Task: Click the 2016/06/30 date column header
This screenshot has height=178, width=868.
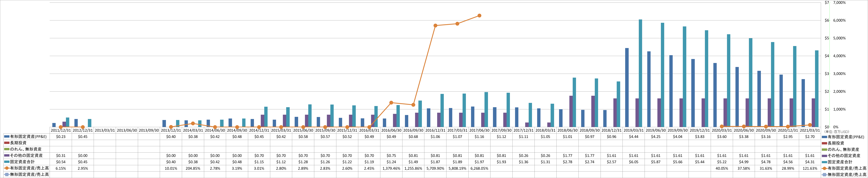Action: point(391,130)
